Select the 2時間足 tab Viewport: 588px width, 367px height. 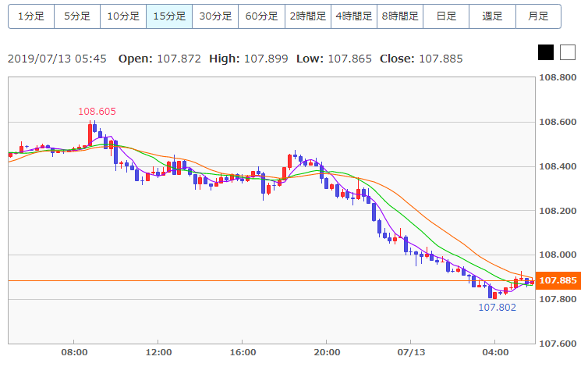click(308, 16)
